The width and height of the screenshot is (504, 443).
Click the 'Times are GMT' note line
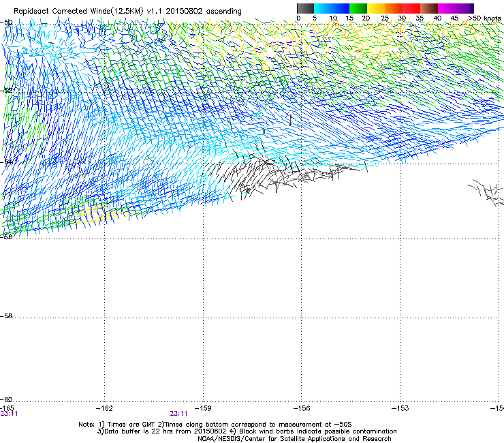click(x=215, y=425)
